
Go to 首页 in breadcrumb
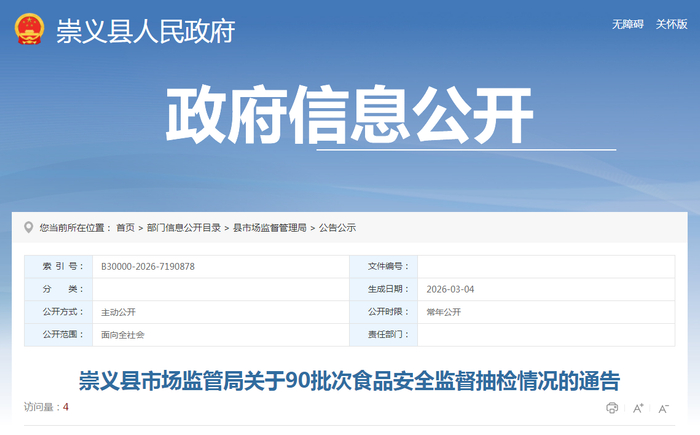point(125,228)
